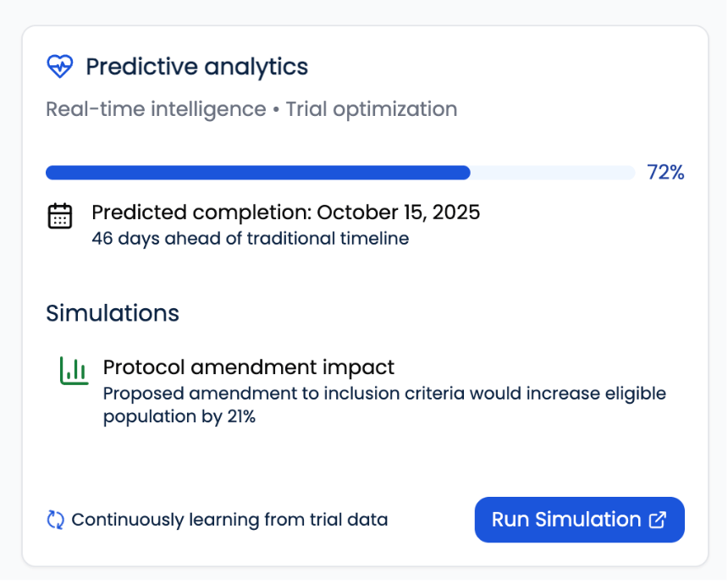
Task: Click the Predicted completion October 15, 2025 text
Action: tap(285, 212)
